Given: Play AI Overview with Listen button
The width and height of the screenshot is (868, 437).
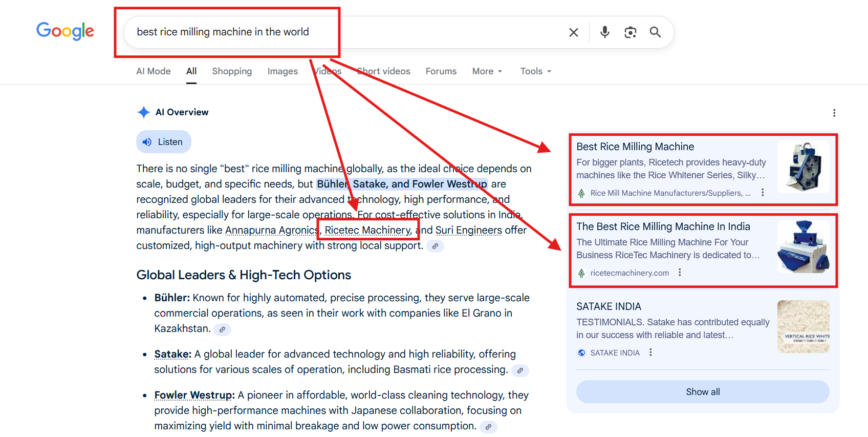Looking at the screenshot, I should [163, 142].
